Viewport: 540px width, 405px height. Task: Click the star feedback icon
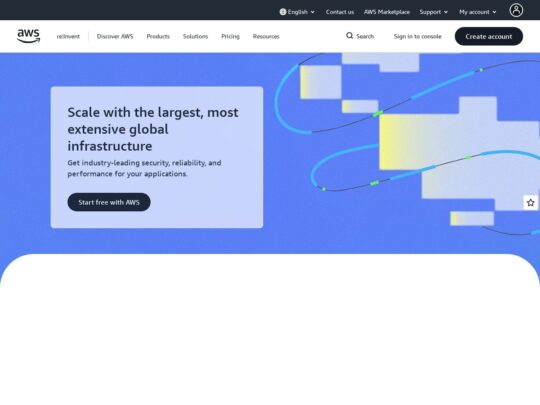[530, 202]
